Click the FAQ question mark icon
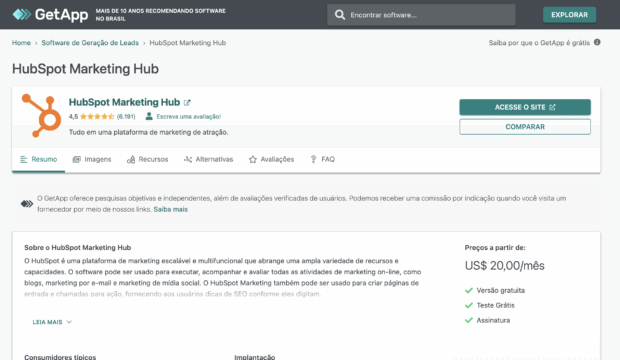The height and width of the screenshot is (360, 620). [314, 159]
